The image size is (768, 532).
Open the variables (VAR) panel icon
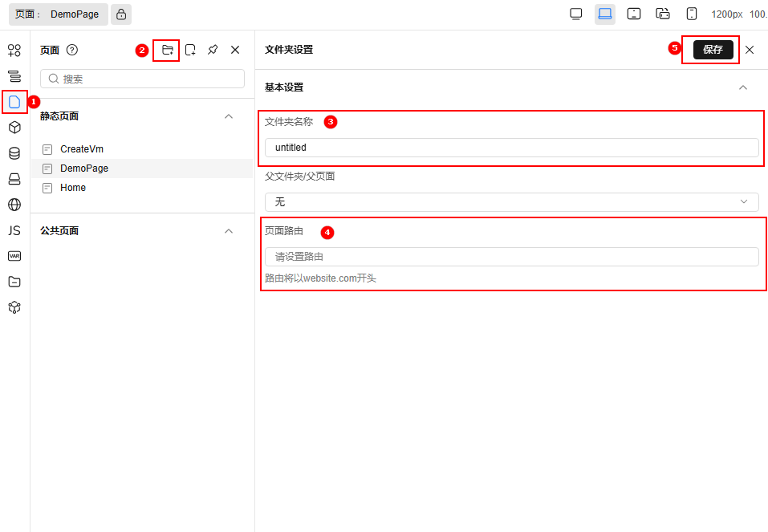(14, 256)
